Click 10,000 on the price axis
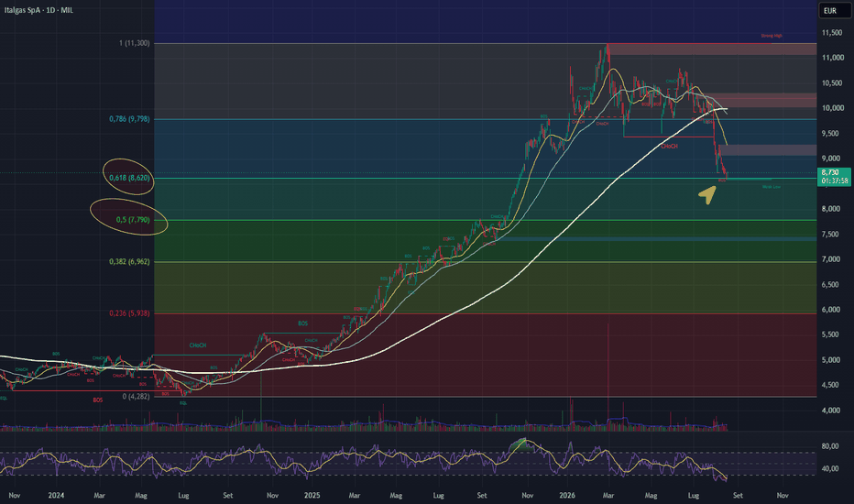This screenshot has width=854, height=504. click(832, 108)
